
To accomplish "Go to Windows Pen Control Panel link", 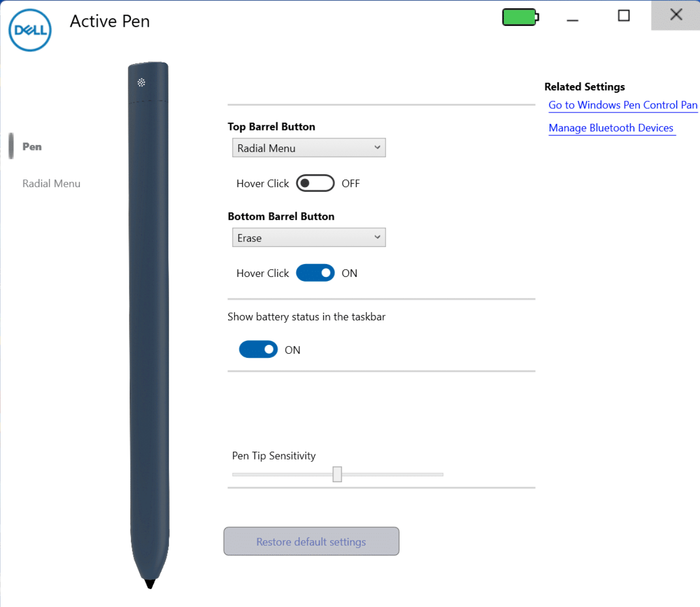I will [623, 105].
